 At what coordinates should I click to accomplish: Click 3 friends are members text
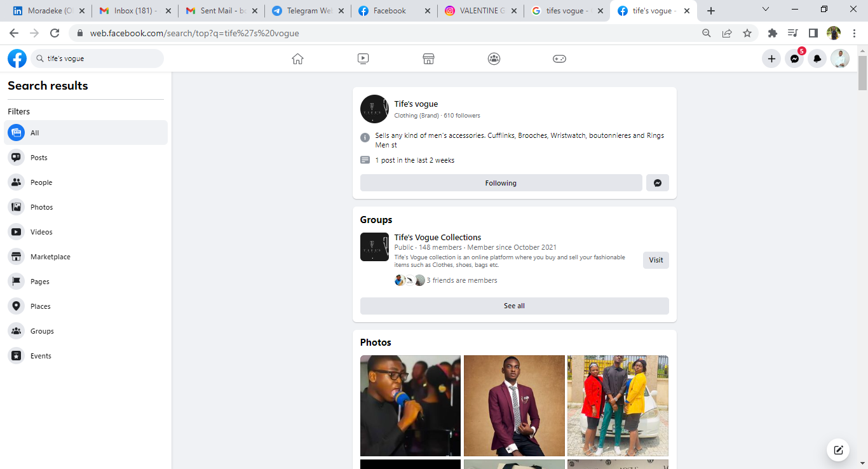pos(462,280)
